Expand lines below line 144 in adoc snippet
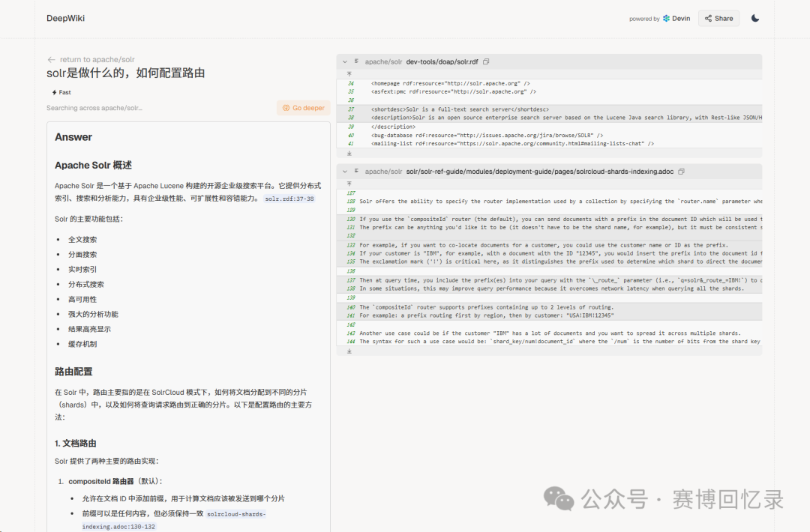Viewport: 810px width, 532px height. click(x=349, y=351)
